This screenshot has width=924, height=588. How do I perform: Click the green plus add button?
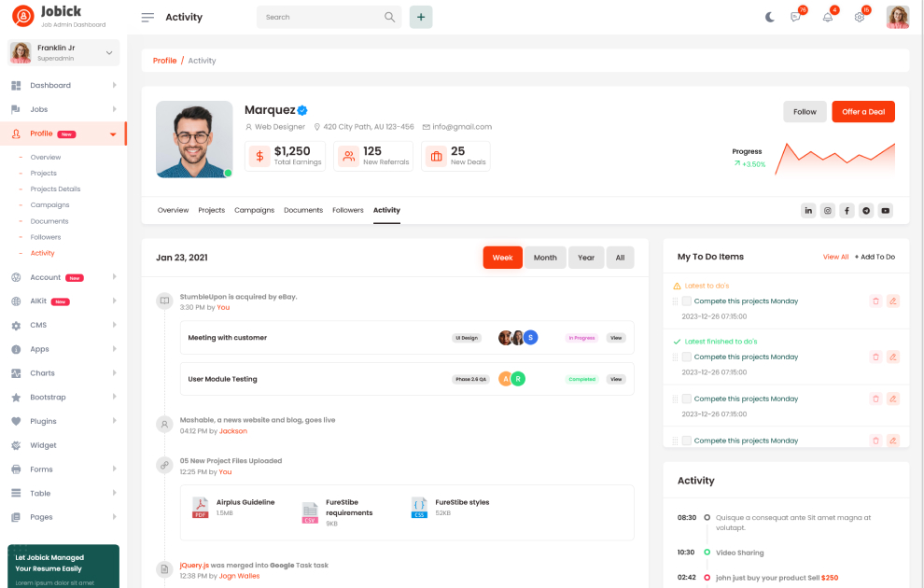(x=421, y=17)
